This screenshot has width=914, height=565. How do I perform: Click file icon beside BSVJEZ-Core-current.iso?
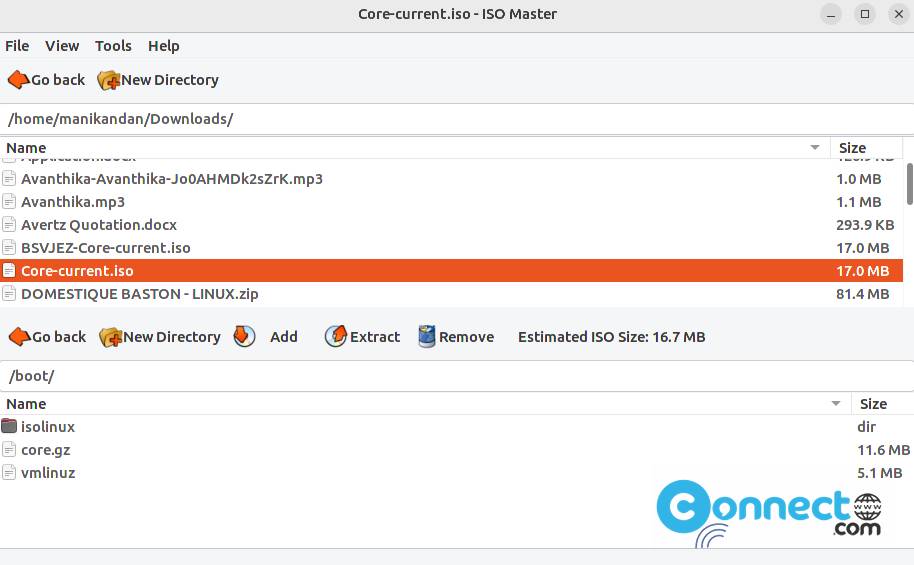pyautogui.click(x=9, y=248)
